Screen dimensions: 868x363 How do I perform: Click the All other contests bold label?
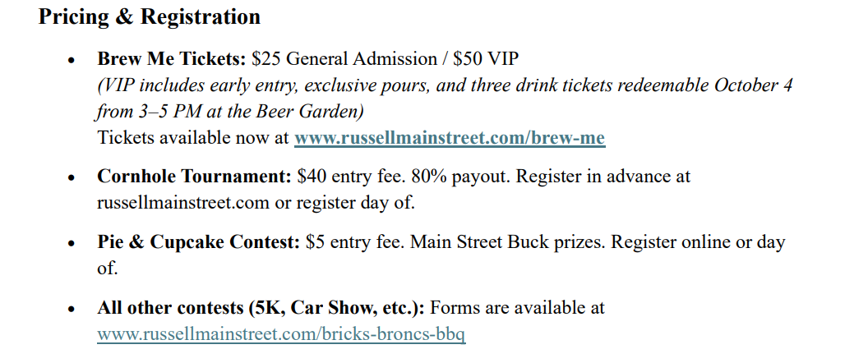pyautogui.click(x=261, y=308)
